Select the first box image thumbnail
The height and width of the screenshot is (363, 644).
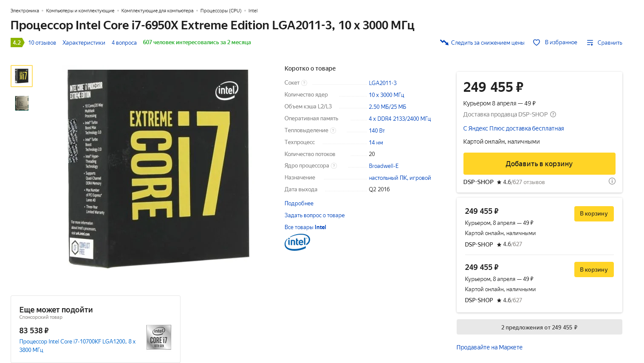point(22,76)
